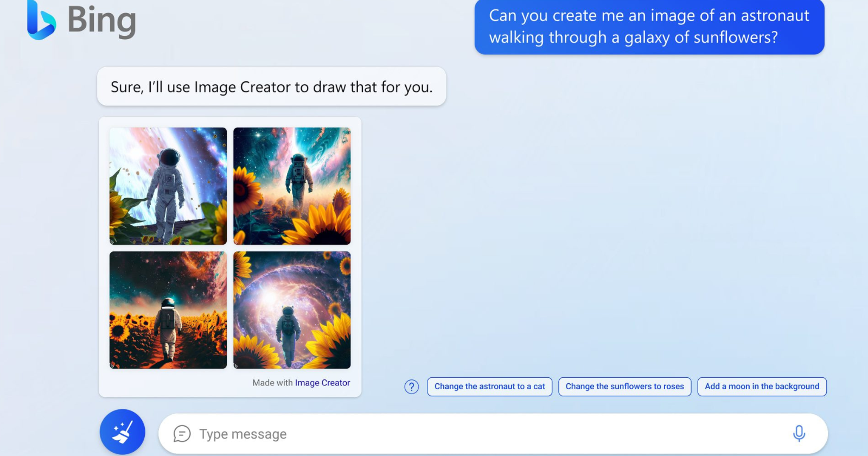The width and height of the screenshot is (868, 456).
Task: Click the 'Made with' caption text
Action: tap(272, 383)
